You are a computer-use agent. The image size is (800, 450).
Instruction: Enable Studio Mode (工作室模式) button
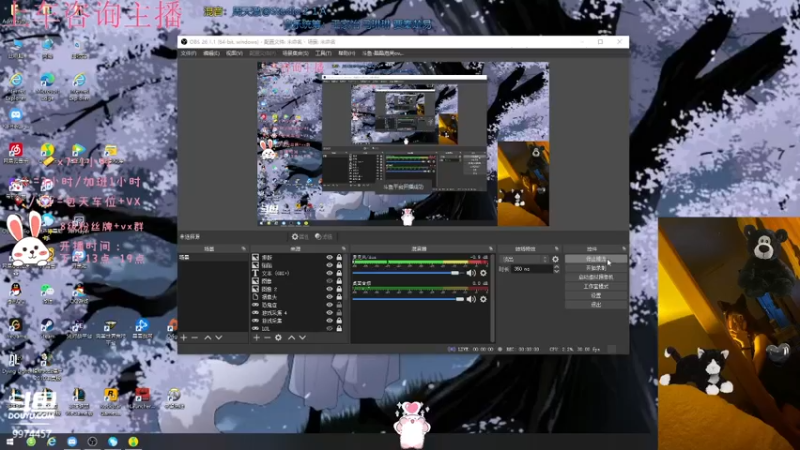point(596,287)
